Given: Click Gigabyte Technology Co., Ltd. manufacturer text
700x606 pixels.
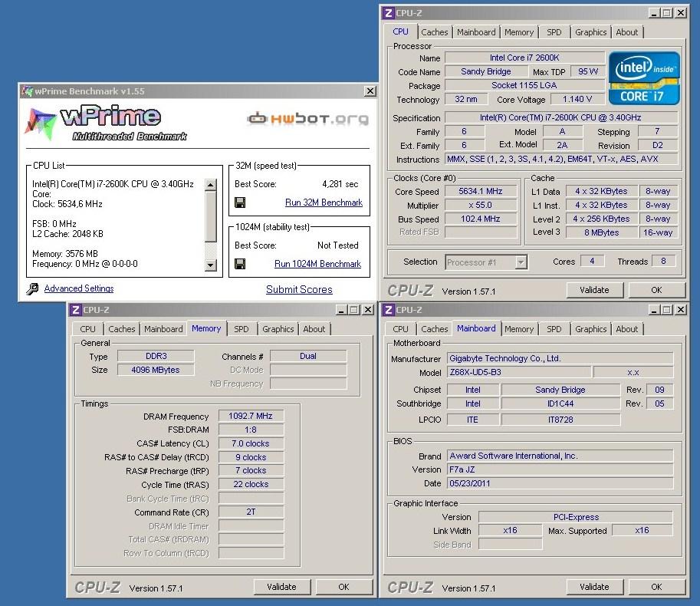Looking at the screenshot, I should coord(505,358).
